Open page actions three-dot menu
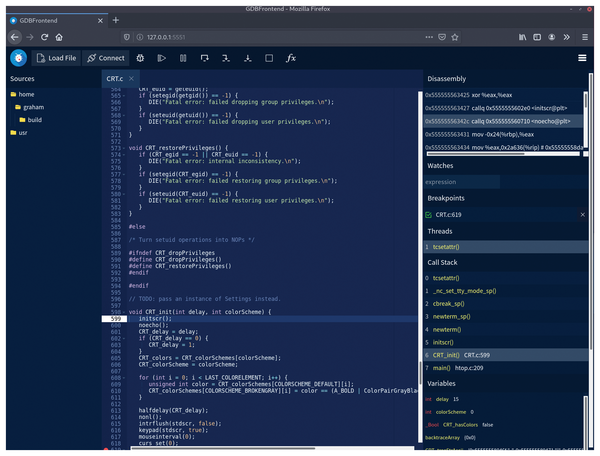Screen dimensions: 600x456 coord(429,37)
